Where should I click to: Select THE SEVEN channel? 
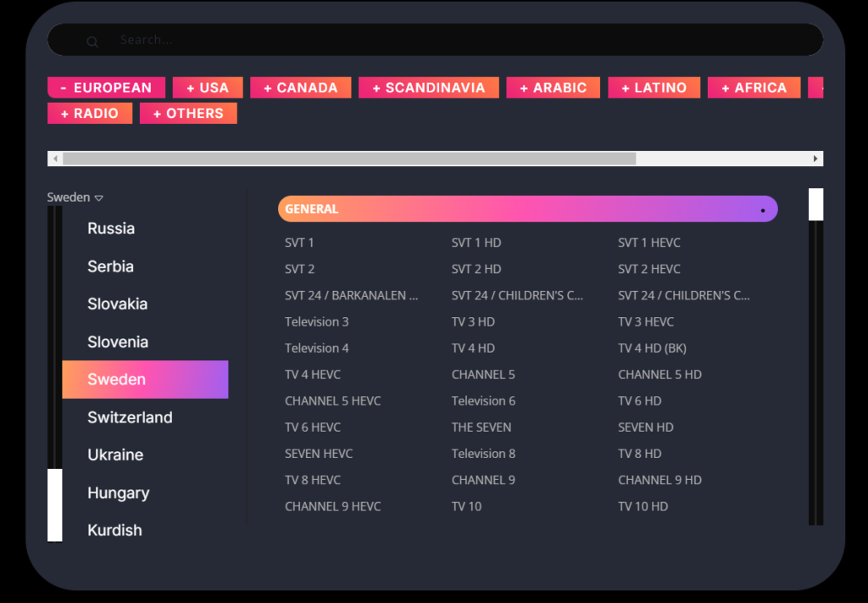click(481, 427)
